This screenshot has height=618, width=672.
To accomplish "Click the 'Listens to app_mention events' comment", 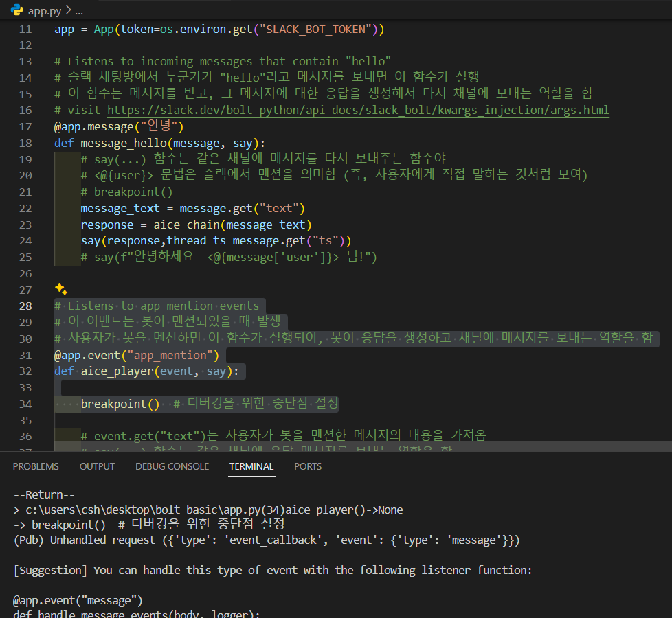I will (x=157, y=306).
